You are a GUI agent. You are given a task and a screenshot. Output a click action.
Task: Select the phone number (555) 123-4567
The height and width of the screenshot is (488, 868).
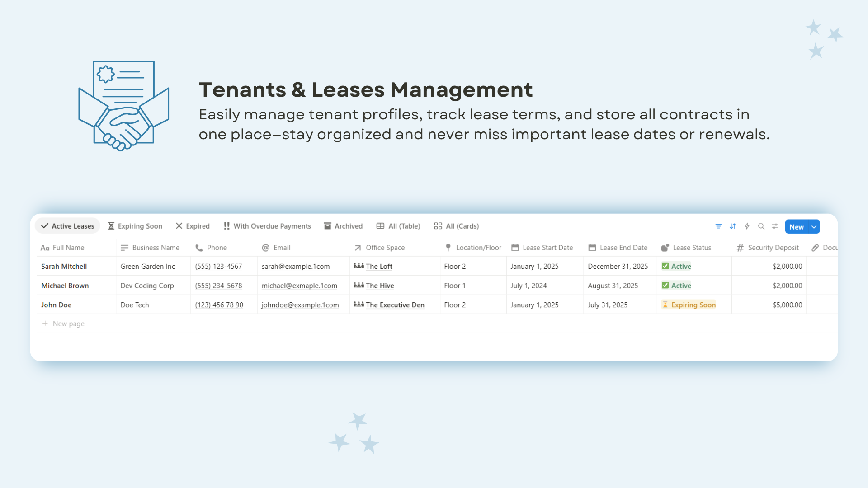pyautogui.click(x=218, y=267)
